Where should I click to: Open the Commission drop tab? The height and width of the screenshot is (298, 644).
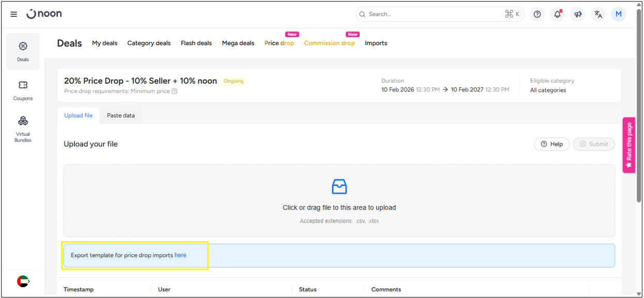[329, 43]
